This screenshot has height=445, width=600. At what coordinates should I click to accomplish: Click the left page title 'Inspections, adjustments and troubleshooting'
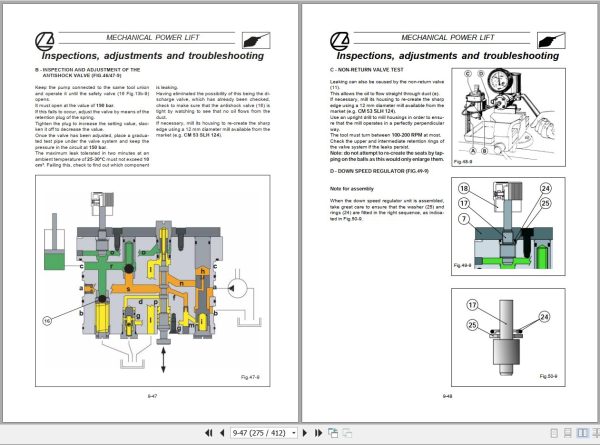[x=153, y=56]
